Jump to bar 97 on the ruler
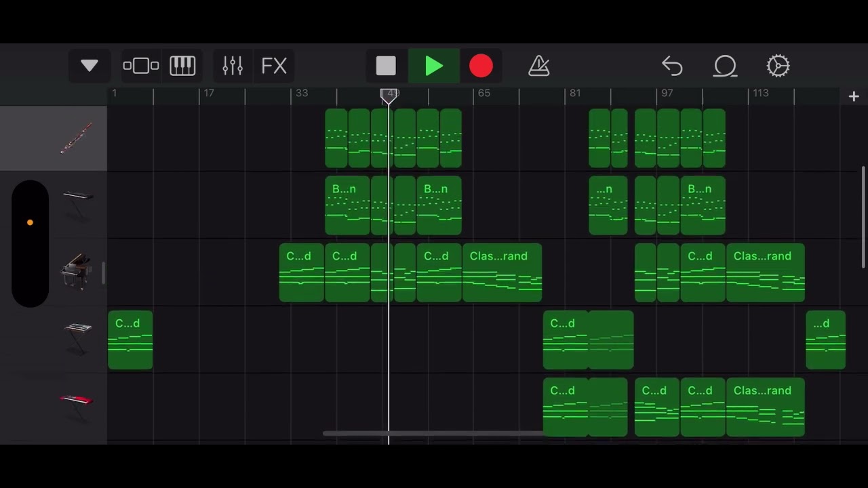This screenshot has height=488, width=868. point(667,93)
